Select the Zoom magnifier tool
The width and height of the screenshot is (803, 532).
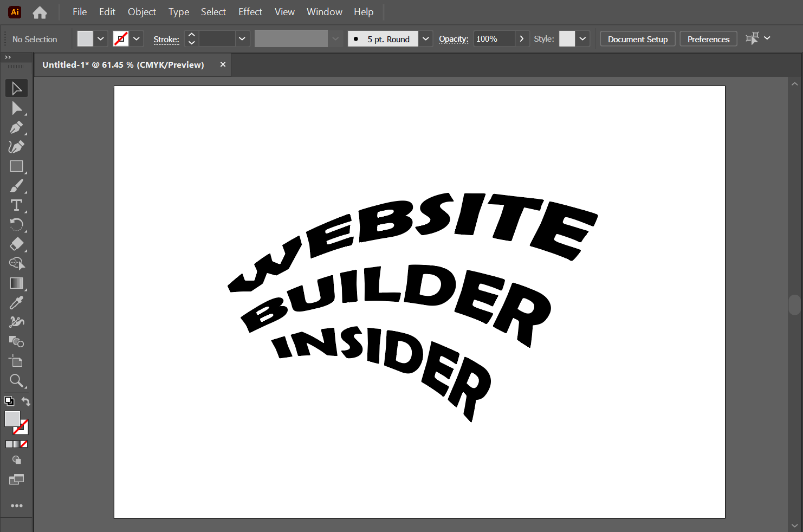point(16,381)
